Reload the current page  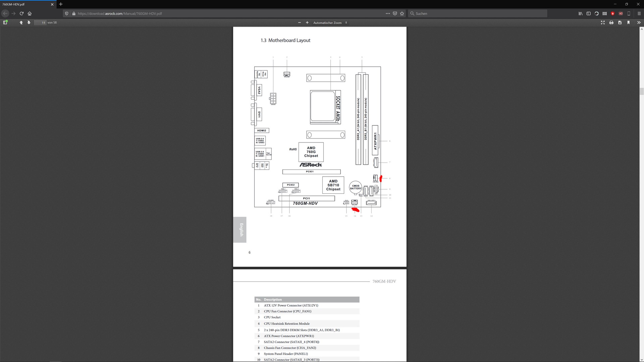tap(21, 13)
